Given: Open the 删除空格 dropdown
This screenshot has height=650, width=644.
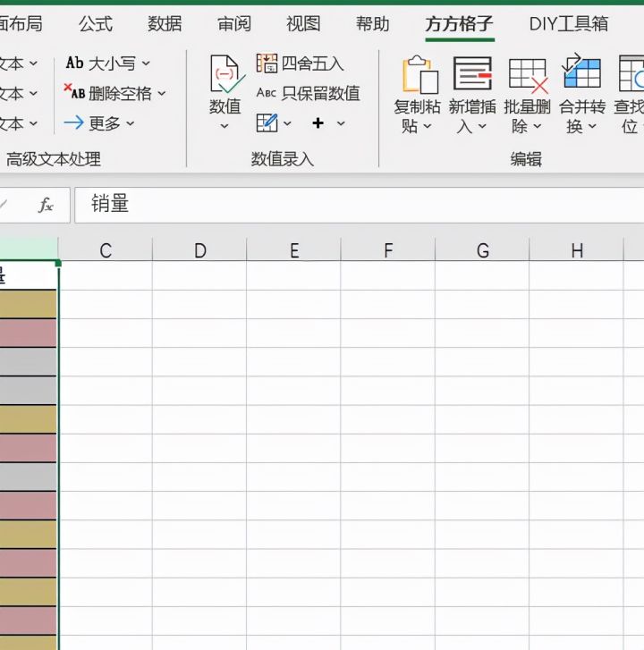Looking at the screenshot, I should pos(161,94).
